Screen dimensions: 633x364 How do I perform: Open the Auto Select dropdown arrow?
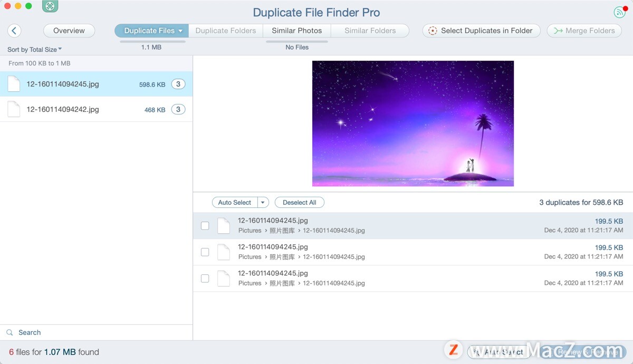pyautogui.click(x=263, y=203)
